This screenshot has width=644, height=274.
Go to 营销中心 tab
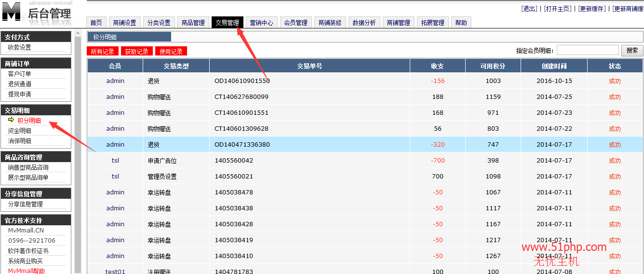[x=261, y=23]
